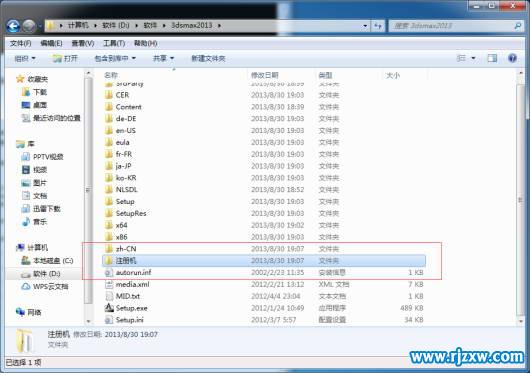Select the x64 folder icon
Screen dimensions: 530x373
(x=109, y=225)
